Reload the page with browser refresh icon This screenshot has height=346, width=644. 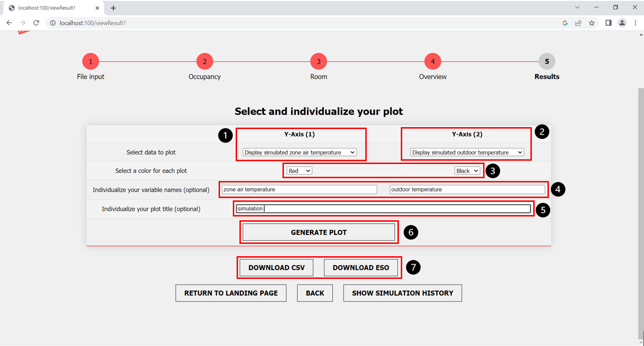tap(36, 23)
